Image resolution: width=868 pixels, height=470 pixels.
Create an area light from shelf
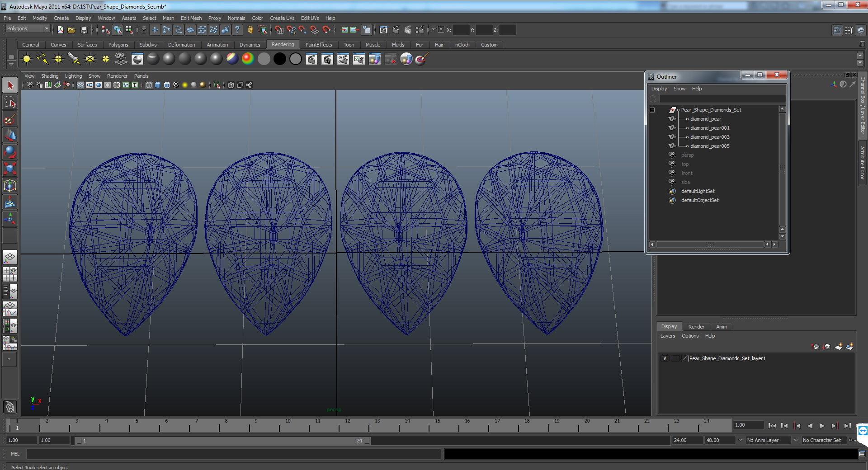click(x=90, y=59)
